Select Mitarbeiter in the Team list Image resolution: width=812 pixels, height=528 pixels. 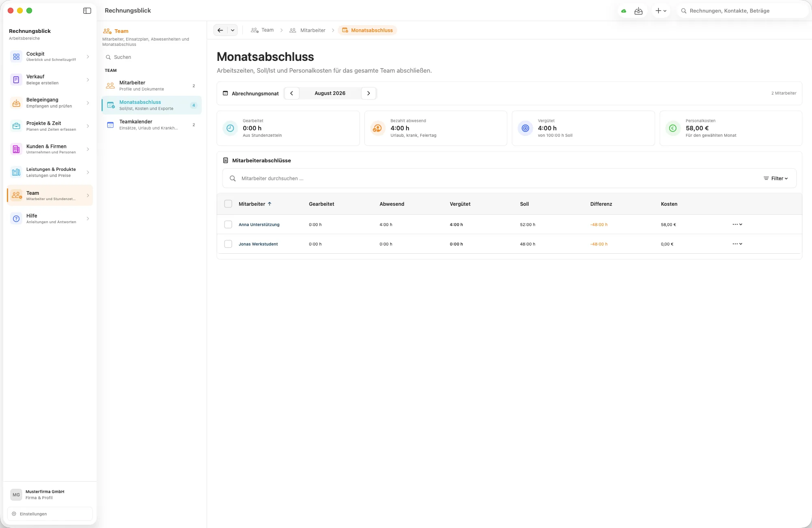pos(151,86)
